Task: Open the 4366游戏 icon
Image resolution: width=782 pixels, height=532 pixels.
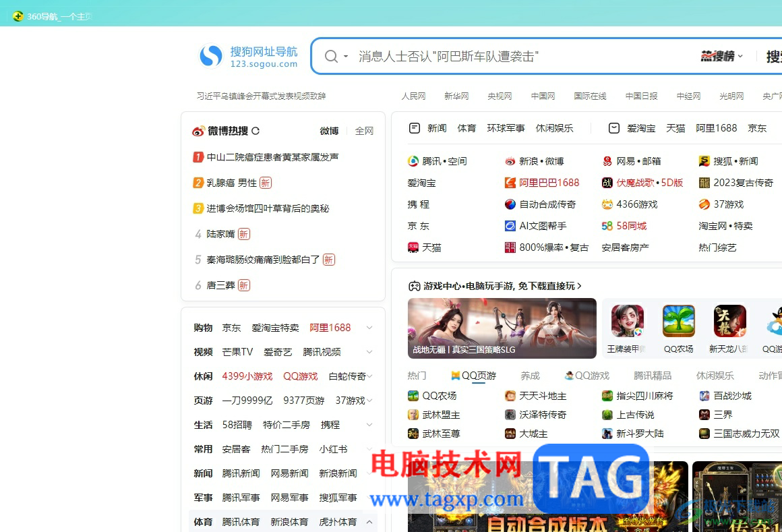Action: tap(607, 204)
